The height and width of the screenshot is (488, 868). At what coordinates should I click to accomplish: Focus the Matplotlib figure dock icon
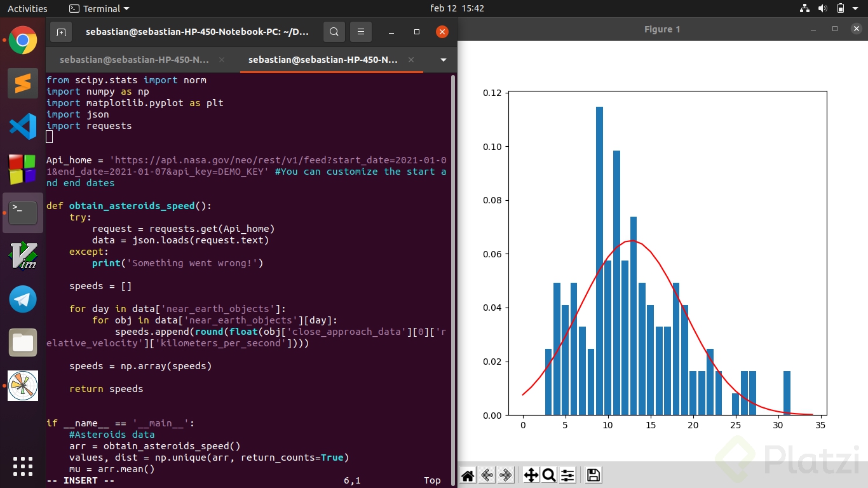tap(23, 386)
